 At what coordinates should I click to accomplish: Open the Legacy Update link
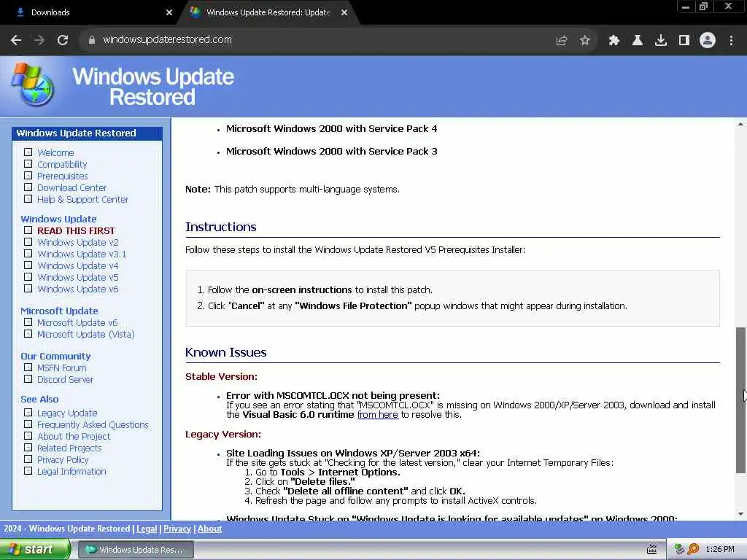coord(67,413)
